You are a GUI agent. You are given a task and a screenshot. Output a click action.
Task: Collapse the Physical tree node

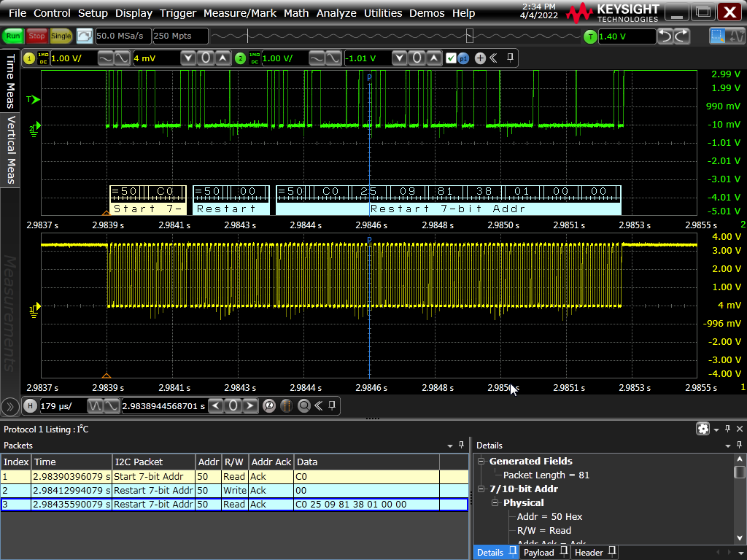click(x=495, y=502)
